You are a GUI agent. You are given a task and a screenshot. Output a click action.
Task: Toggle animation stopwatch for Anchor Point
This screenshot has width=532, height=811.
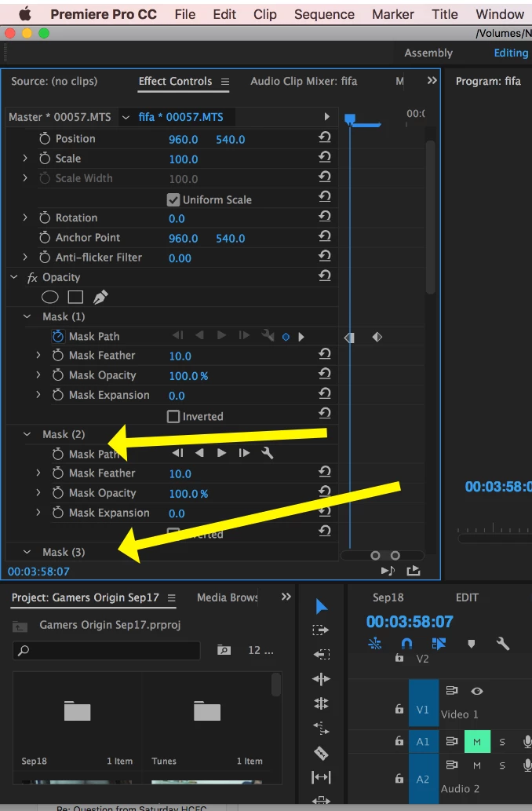click(x=45, y=237)
